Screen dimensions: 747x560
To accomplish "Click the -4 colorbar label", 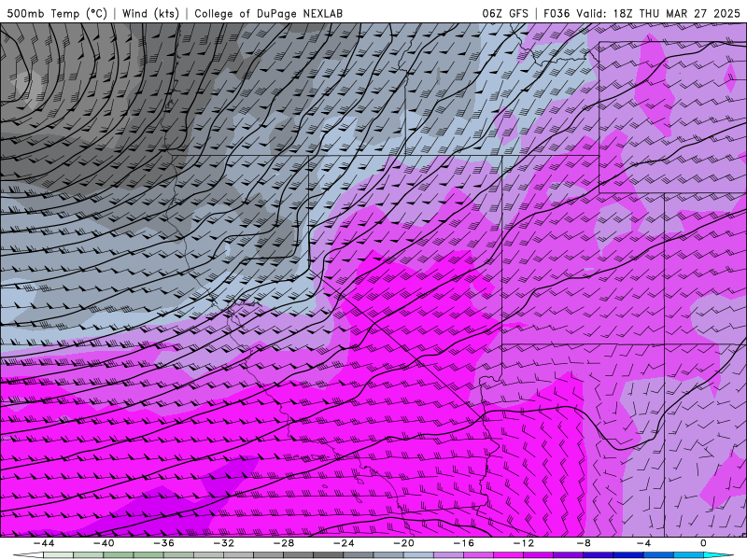I will [x=643, y=543].
